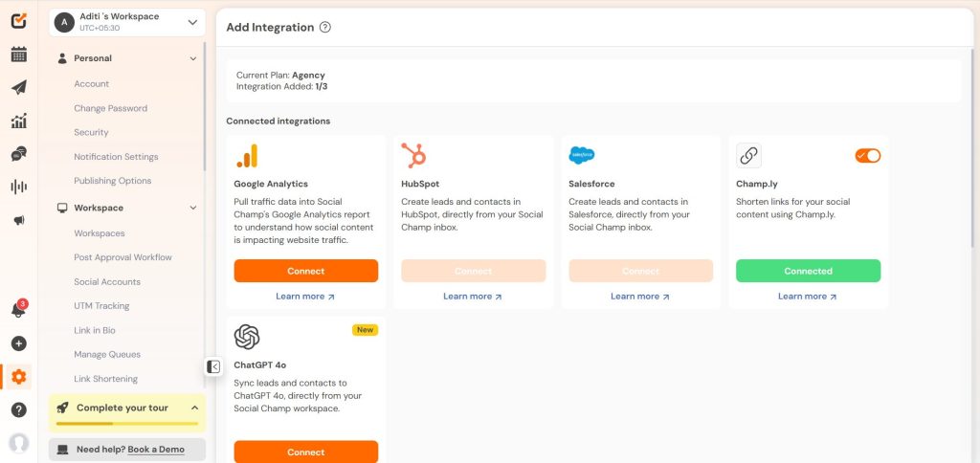Open the paper plane publish icon
Viewport: 980px width, 463px height.
[19, 87]
